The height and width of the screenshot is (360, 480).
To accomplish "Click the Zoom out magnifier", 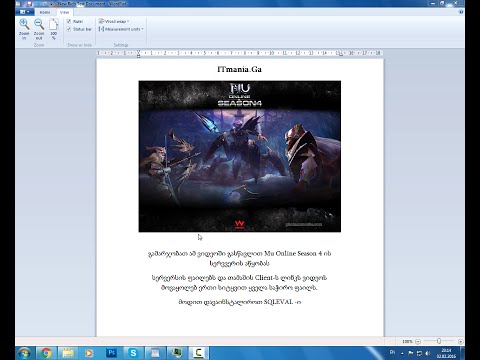I will click(x=39, y=24).
